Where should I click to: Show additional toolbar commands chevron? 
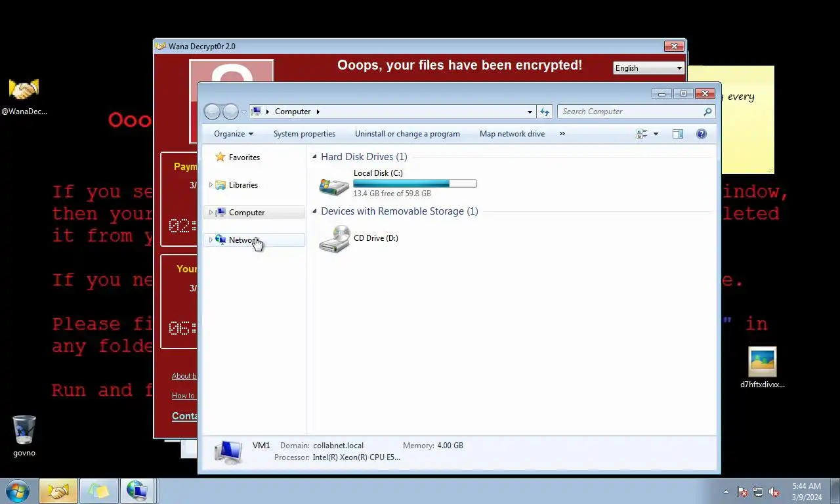pos(562,134)
